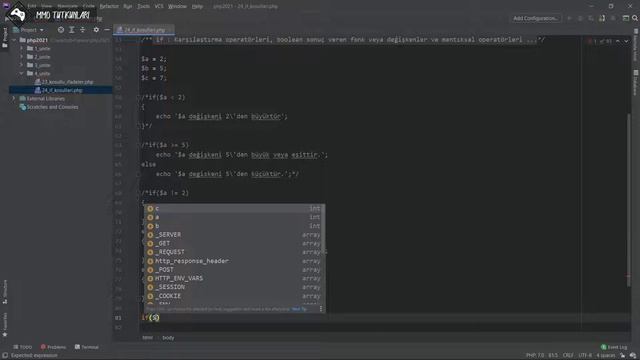Click the terminal window icon in top toolbar
This screenshot has width=640, height=360.
click(626, 18)
